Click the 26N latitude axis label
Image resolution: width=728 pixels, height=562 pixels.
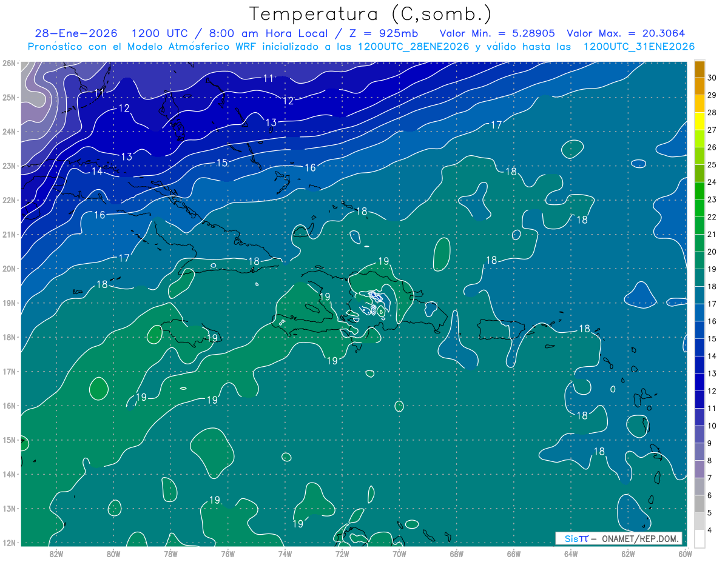[x=8, y=62]
